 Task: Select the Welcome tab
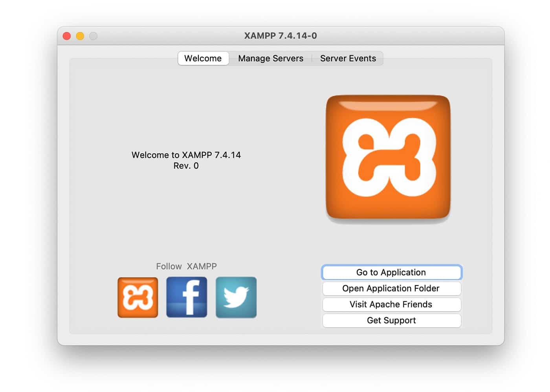click(203, 58)
